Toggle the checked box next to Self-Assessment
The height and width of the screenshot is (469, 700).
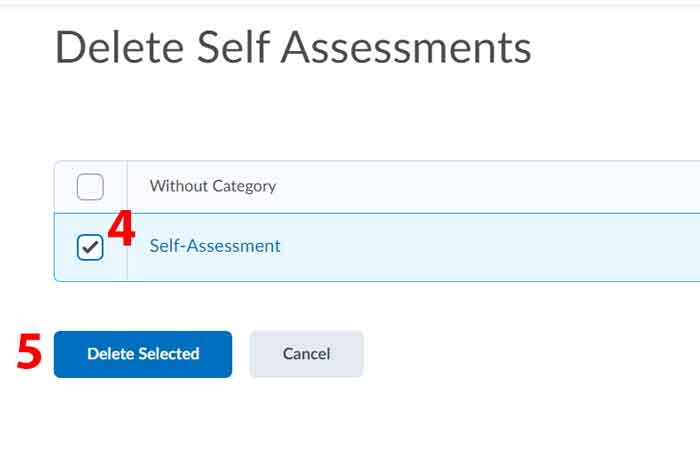[90, 247]
